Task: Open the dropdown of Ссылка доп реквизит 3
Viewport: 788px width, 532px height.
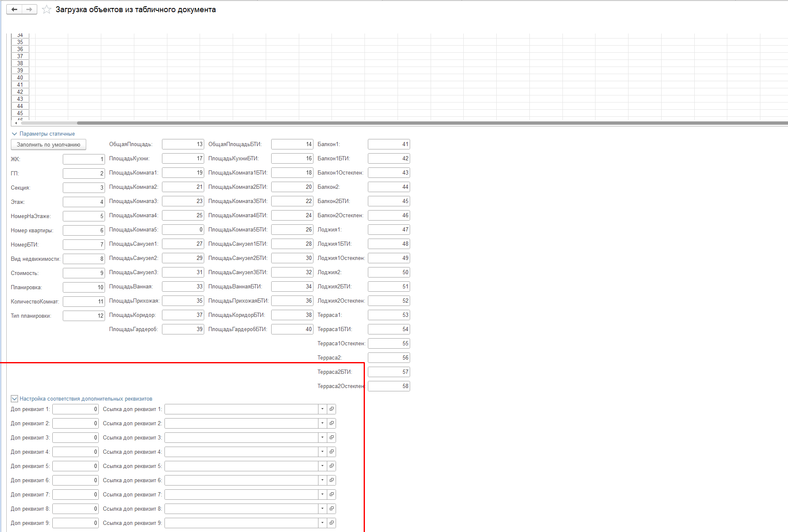Action: tap(322, 437)
